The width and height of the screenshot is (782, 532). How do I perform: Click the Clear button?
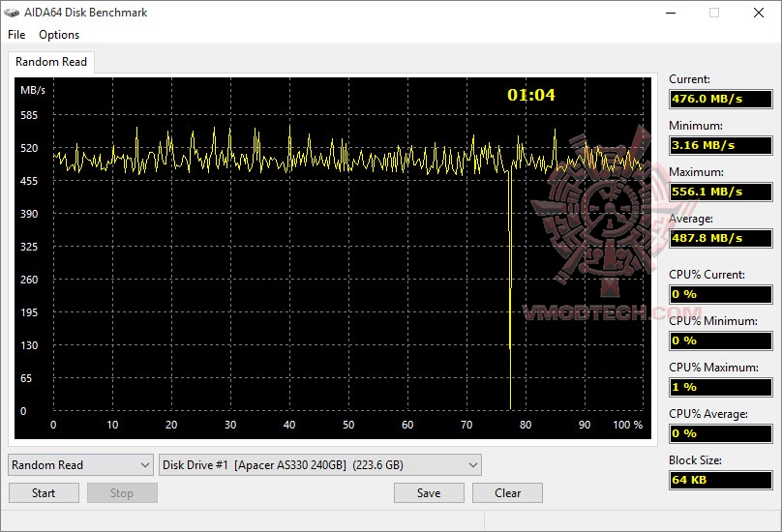point(507,493)
